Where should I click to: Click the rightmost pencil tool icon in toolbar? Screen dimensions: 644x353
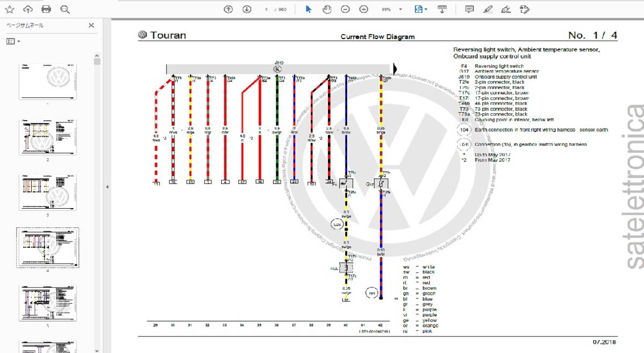[x=525, y=9]
